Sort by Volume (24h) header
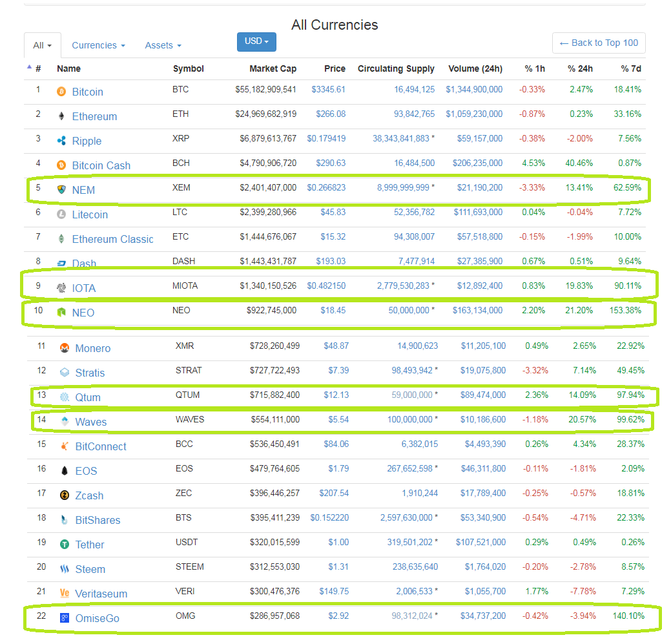Image resolution: width=671 pixels, height=644 pixels. (475, 68)
